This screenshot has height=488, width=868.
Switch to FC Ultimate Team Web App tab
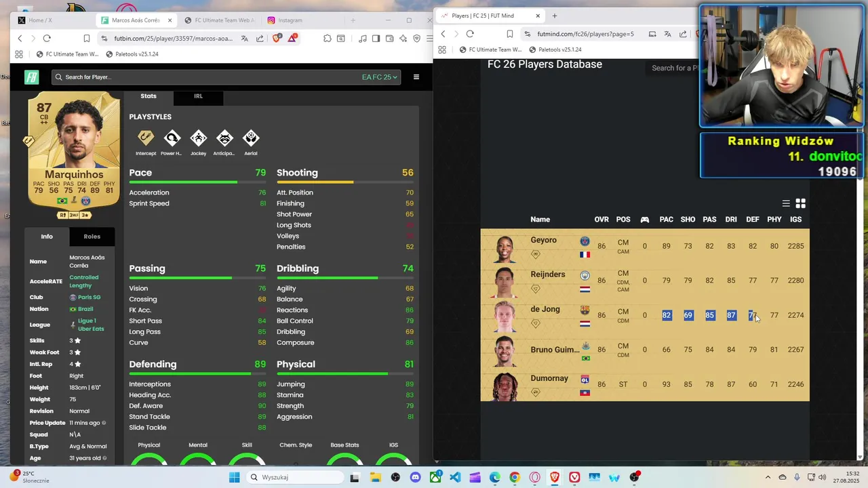tap(220, 20)
